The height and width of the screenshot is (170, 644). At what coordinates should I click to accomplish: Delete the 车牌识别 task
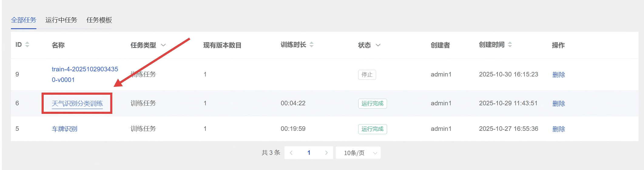[x=558, y=129]
